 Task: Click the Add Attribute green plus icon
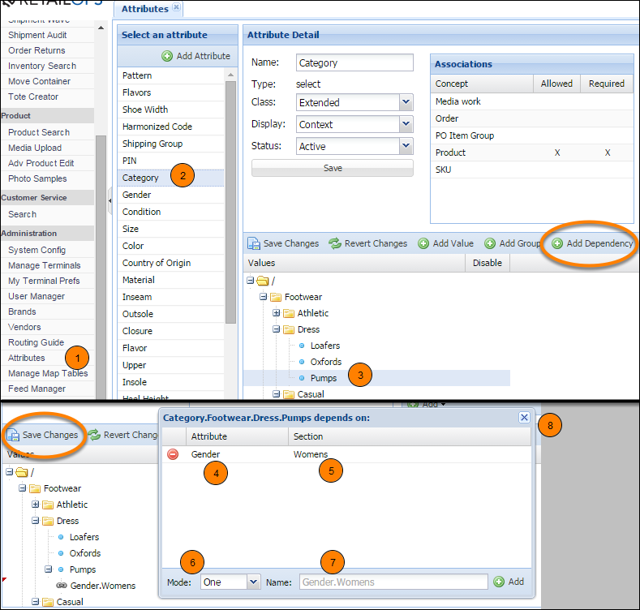tap(167, 56)
